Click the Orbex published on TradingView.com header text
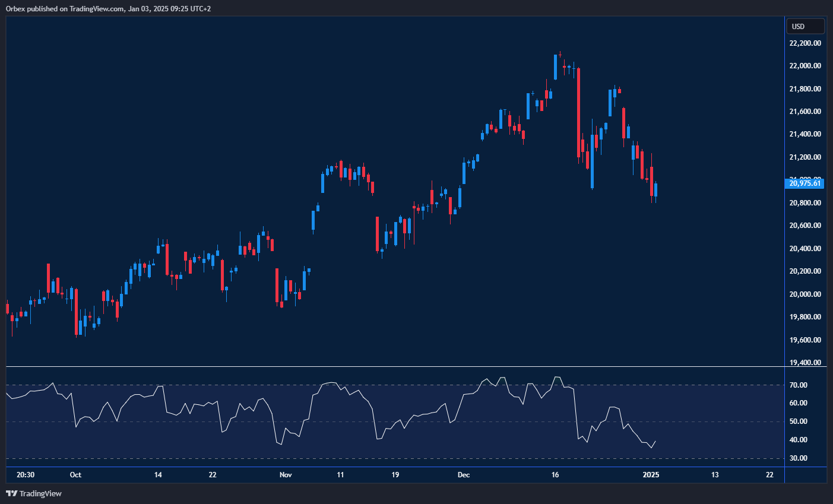The image size is (833, 504). tap(109, 8)
